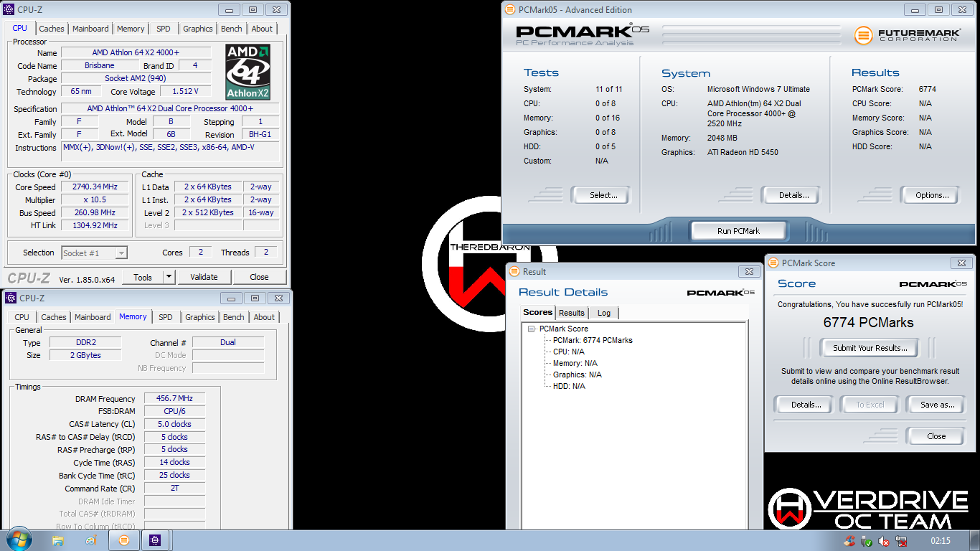Click the Close button in PCMark Score dialog
980x551 pixels.
[x=936, y=436]
